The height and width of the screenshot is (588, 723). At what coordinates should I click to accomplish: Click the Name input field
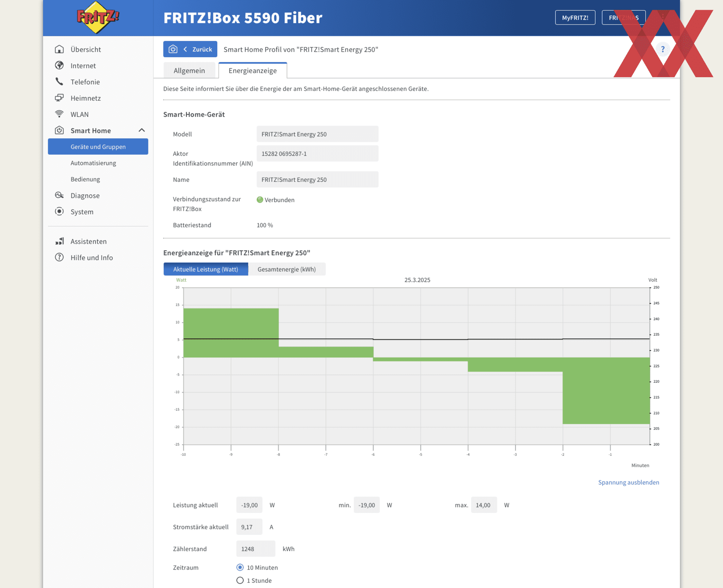[317, 180]
